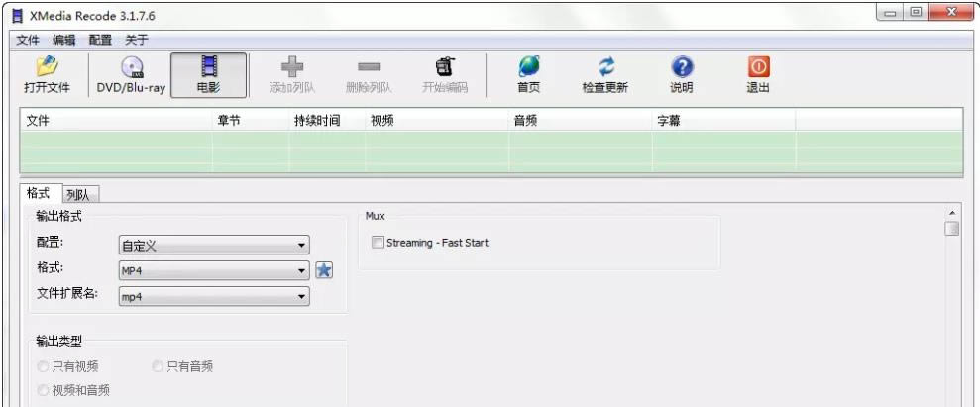Screen dimensions: 980x407
Task: Click the 删除列队 minus icon
Action: point(369,67)
